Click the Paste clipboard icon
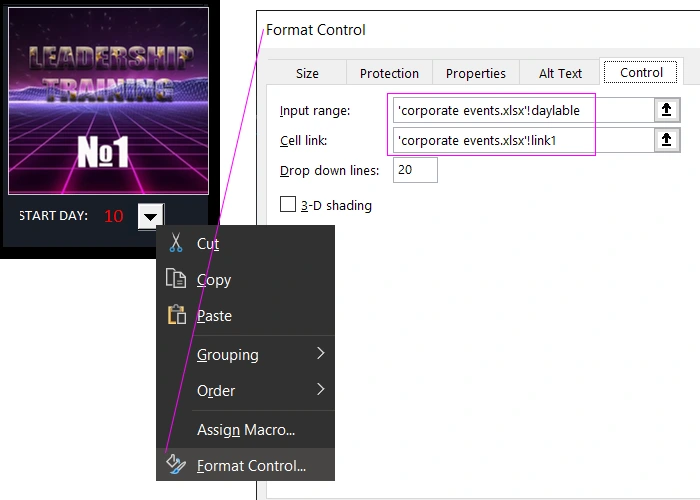Screen dimensions: 700x500 [x=176, y=315]
